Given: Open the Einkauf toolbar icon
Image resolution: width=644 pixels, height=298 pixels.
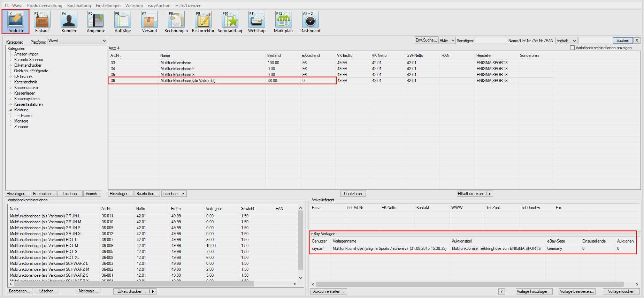Looking at the screenshot, I should click(x=42, y=22).
